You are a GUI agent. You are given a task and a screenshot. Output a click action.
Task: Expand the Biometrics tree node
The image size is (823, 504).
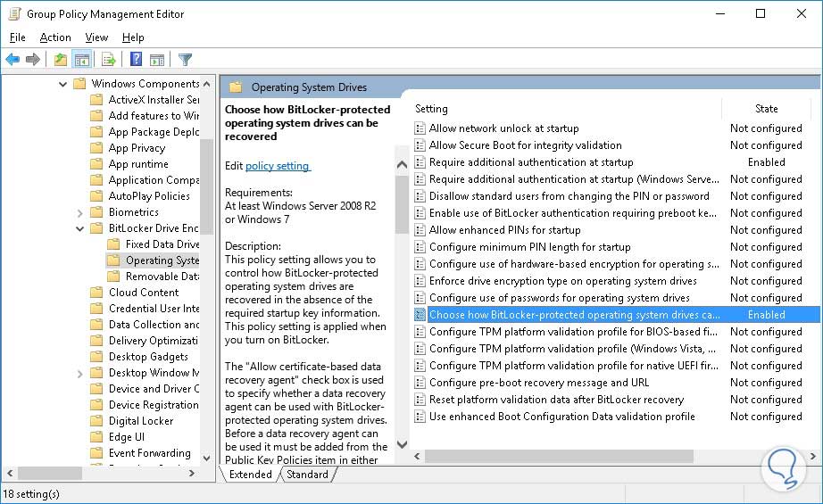click(x=79, y=213)
